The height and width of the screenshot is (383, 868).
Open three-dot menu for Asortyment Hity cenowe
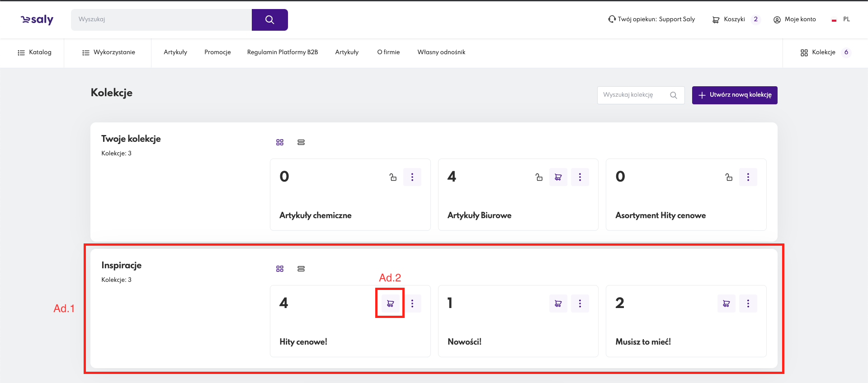click(x=748, y=177)
